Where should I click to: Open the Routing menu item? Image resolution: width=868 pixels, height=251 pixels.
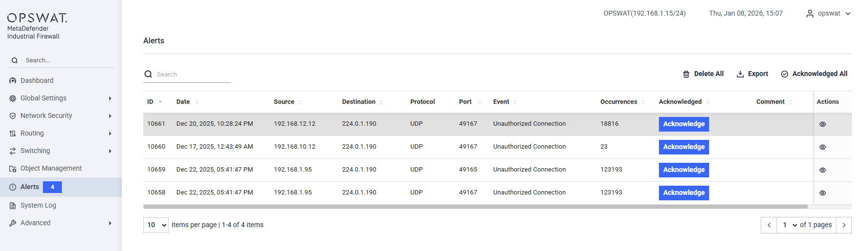tap(32, 133)
